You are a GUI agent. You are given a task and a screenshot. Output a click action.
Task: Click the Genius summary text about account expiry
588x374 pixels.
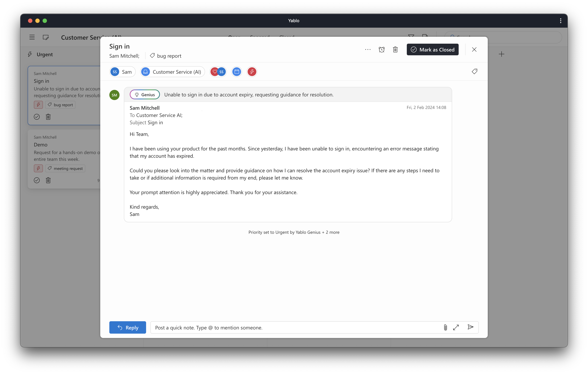249,95
